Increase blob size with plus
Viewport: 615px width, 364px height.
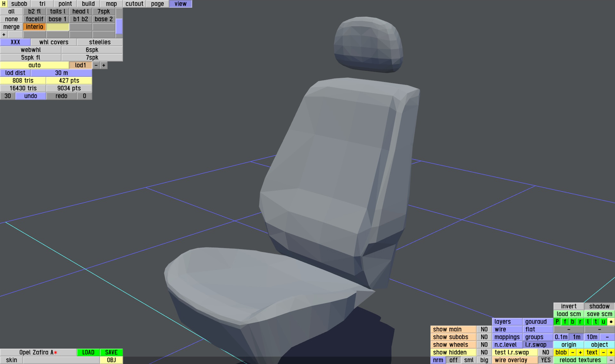(580, 352)
